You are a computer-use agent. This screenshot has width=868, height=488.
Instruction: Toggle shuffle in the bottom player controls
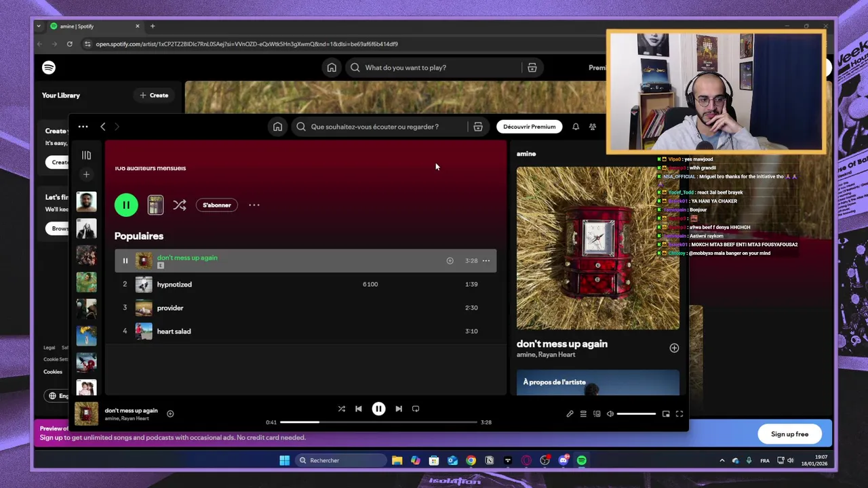click(342, 409)
